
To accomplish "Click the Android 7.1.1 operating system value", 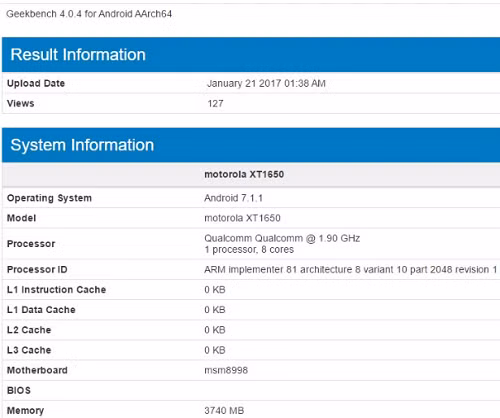I will pos(233,198).
